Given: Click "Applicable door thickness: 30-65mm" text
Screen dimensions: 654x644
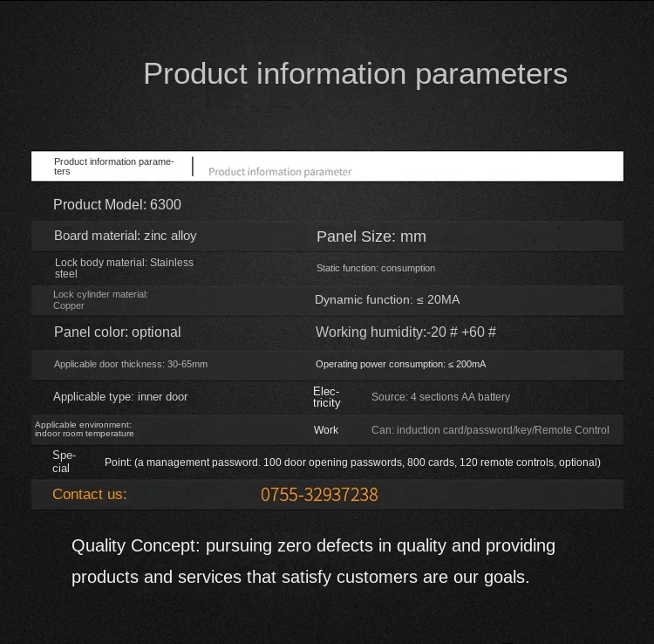Looking at the screenshot, I should (x=131, y=364).
